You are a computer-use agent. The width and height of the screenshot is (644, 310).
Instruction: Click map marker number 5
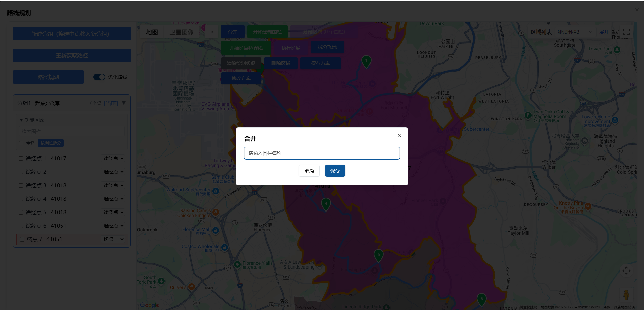tap(378, 255)
